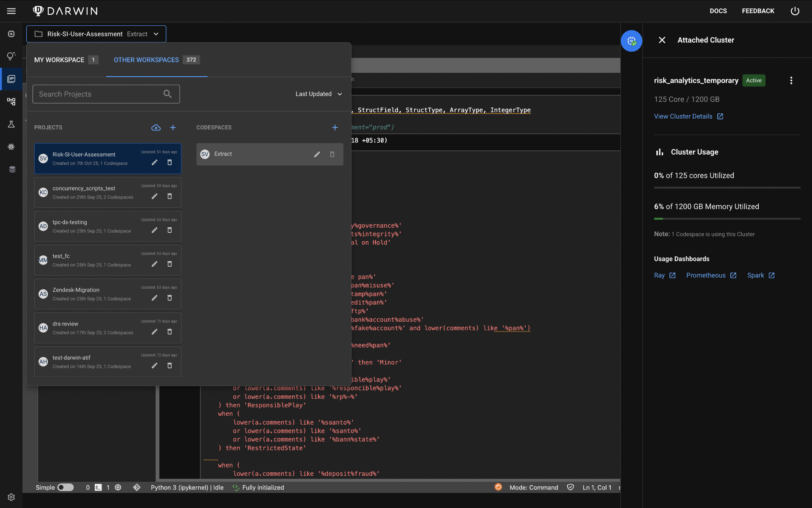Click the attached cluster blue circle icon
The height and width of the screenshot is (508, 812).
631,41
